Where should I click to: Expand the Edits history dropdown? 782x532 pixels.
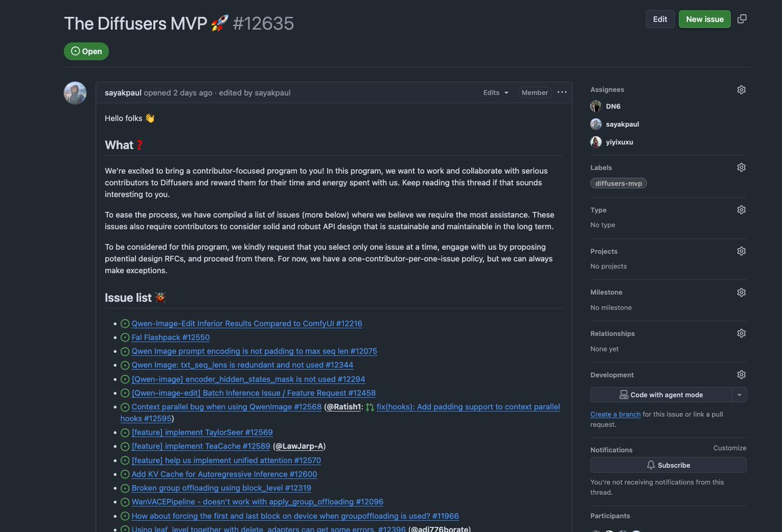496,92
